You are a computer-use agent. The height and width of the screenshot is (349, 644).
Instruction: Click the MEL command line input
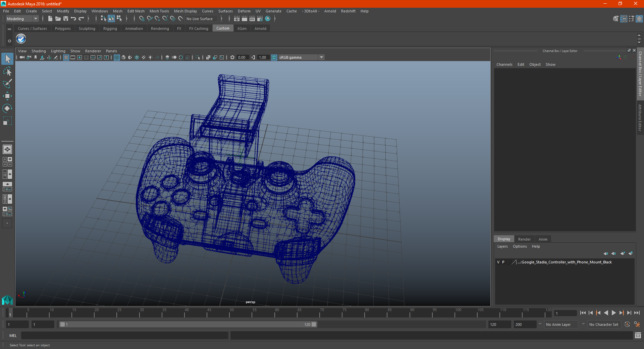124,336
